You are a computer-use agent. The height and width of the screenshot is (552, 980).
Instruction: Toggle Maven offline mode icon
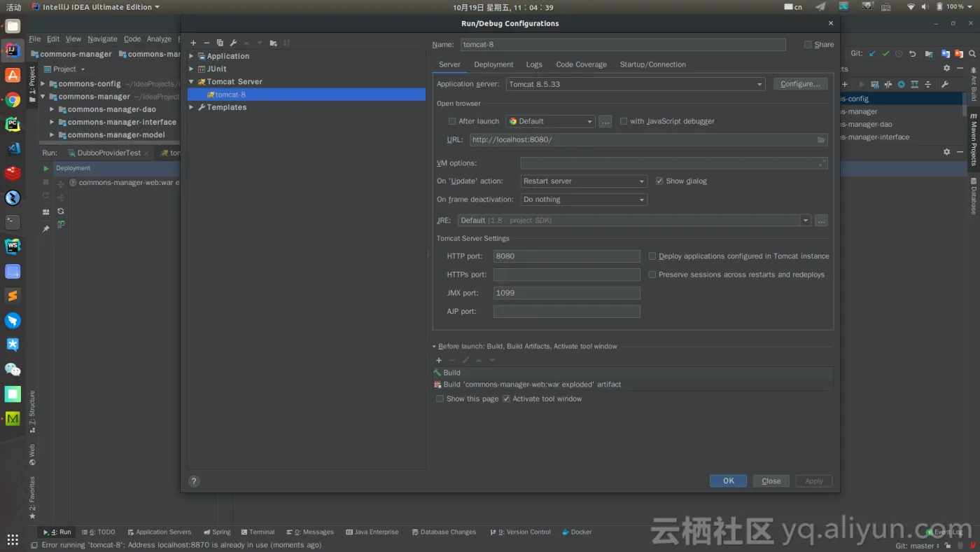coord(888,84)
